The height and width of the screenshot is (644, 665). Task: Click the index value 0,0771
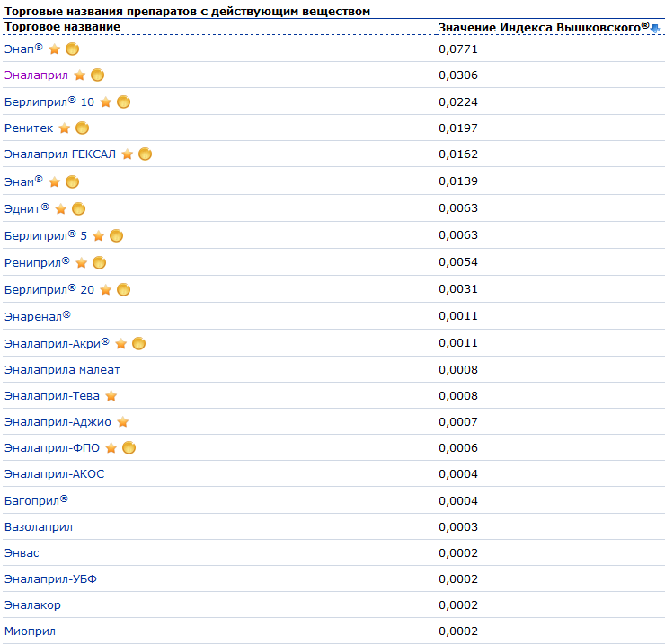tap(458, 49)
